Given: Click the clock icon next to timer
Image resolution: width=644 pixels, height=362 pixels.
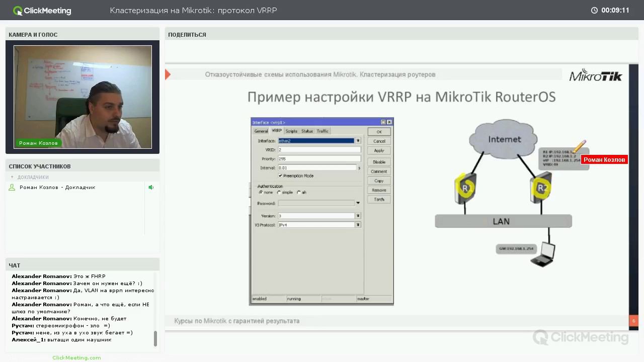Looking at the screenshot, I should click(x=594, y=10).
